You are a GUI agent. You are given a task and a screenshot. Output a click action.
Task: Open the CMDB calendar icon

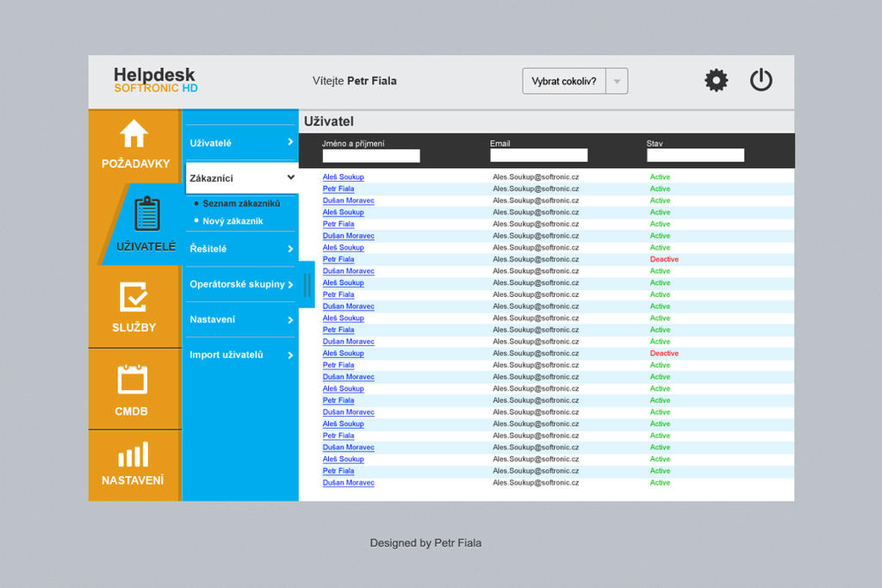coord(133,380)
